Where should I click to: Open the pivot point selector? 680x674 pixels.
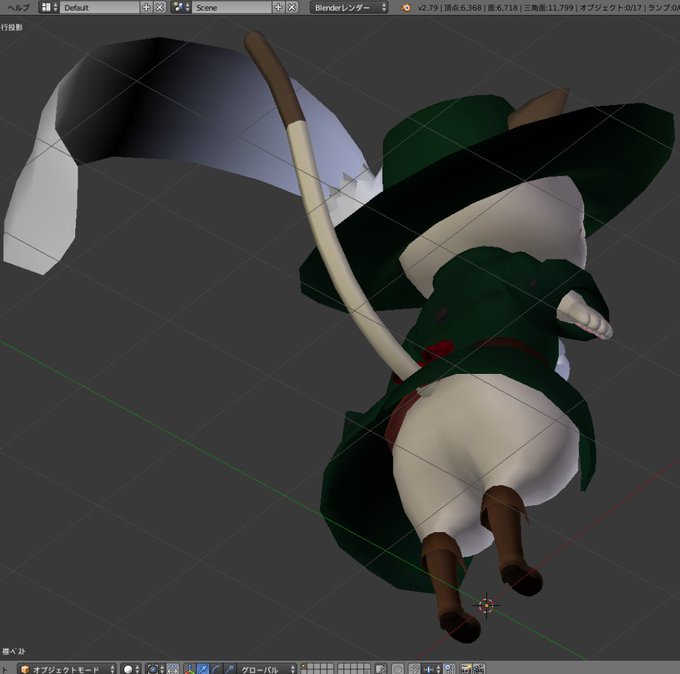click(155, 669)
